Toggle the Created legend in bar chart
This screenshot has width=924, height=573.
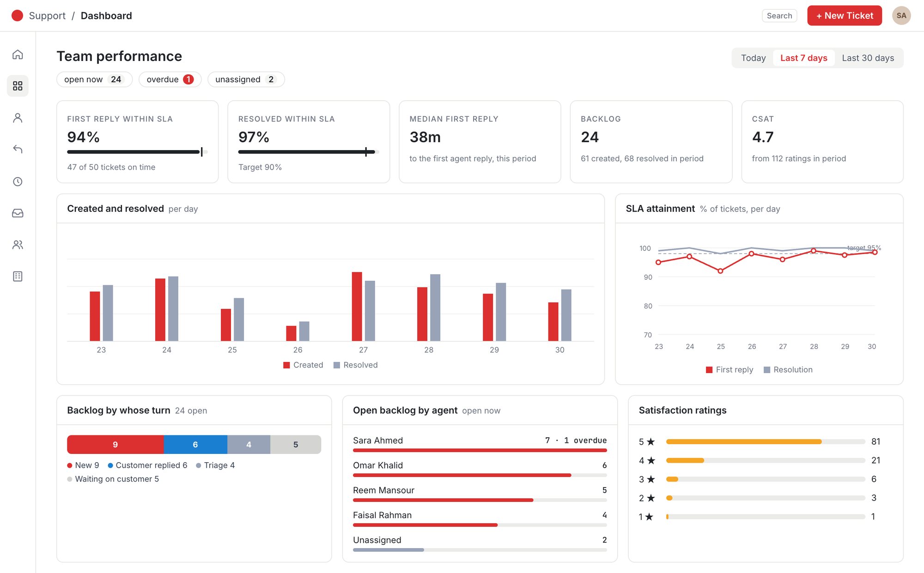click(303, 365)
